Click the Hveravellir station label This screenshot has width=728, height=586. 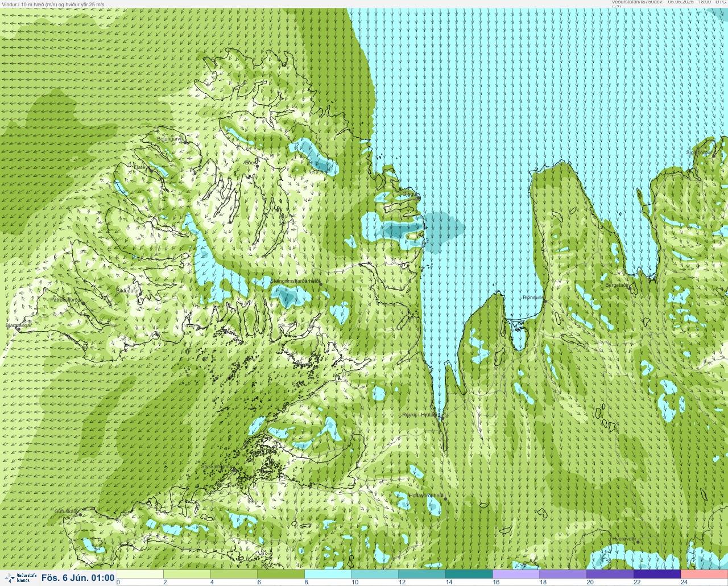click(x=624, y=539)
